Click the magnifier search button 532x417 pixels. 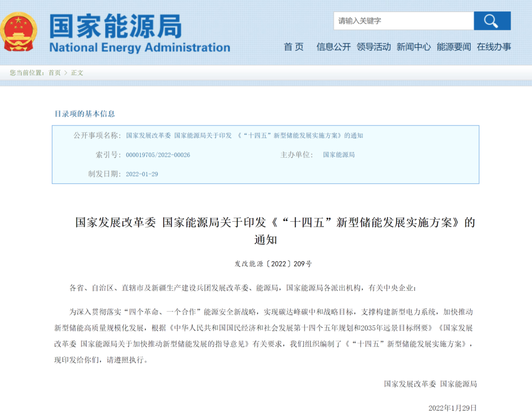tap(492, 21)
